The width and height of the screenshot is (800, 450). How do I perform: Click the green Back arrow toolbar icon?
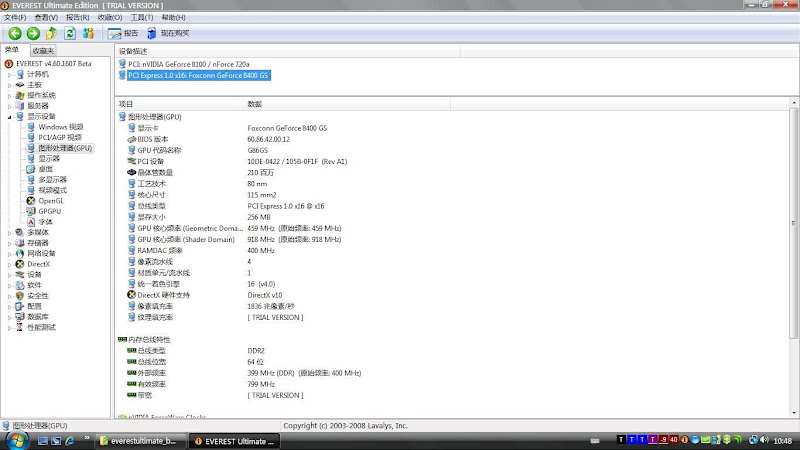(15, 33)
